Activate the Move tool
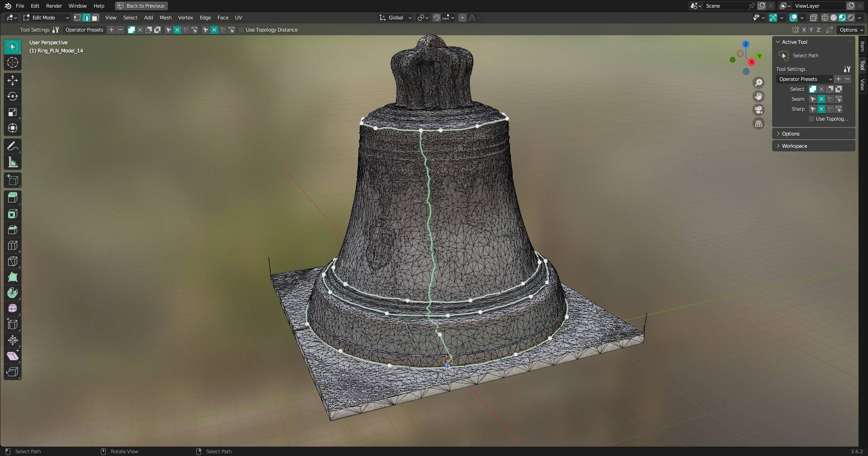The height and width of the screenshot is (456, 868). click(x=13, y=80)
